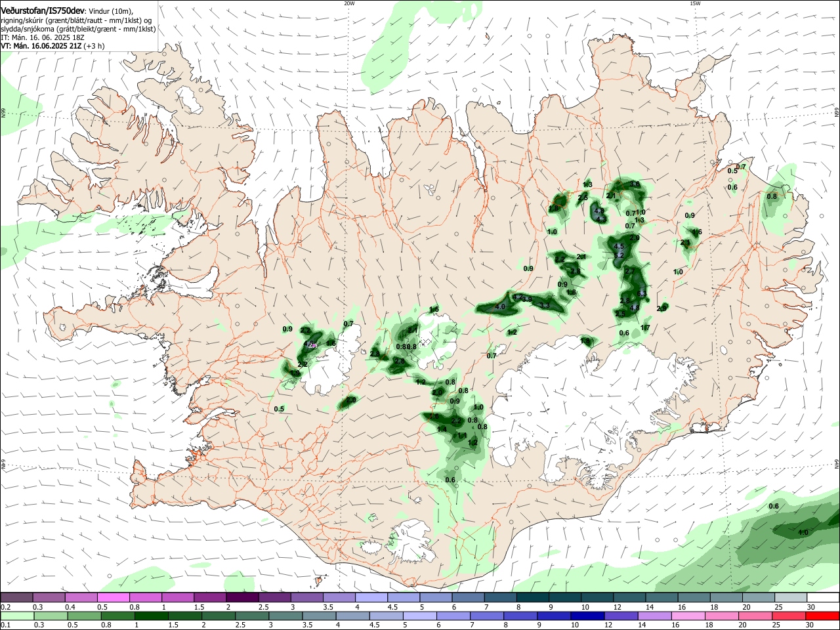
Task: Pick darkest purple 2–2.5 swatch in upper legend
Action: pyautogui.click(x=242, y=597)
